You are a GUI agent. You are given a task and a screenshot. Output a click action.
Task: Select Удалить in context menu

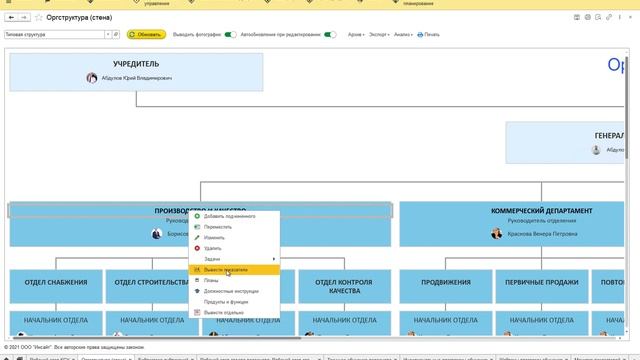coord(234,248)
